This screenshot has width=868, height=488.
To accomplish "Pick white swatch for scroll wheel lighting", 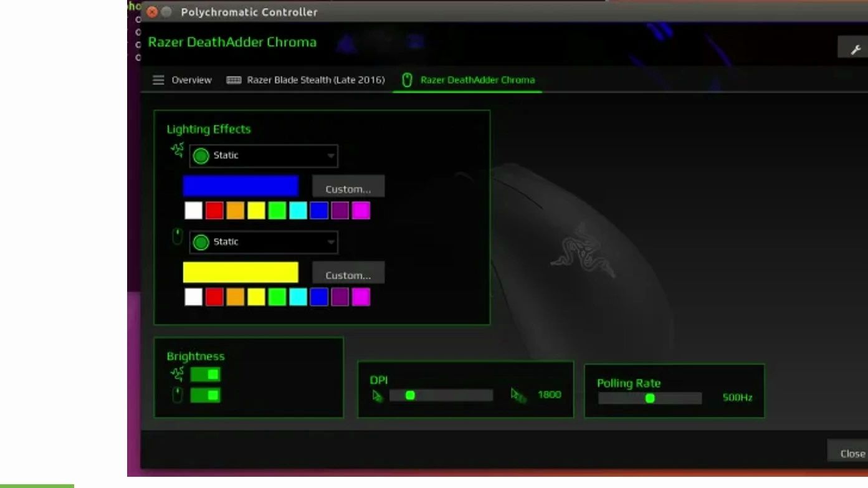I will pyautogui.click(x=194, y=297).
